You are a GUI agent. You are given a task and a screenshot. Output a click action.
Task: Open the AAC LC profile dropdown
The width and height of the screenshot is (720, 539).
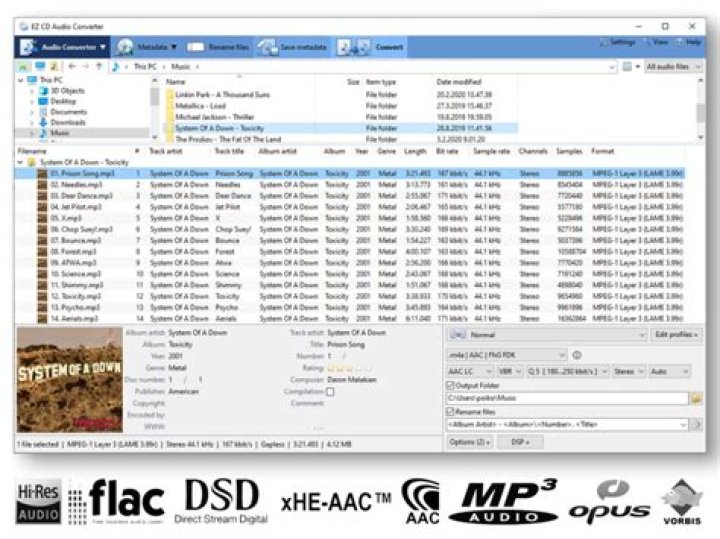pyautogui.click(x=470, y=371)
